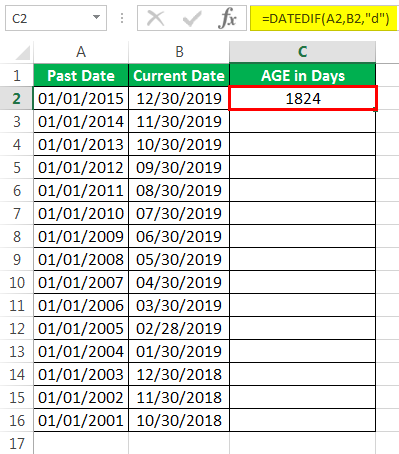Select the 'Current Date' header cell
The width and height of the screenshot is (399, 454).
[179, 75]
